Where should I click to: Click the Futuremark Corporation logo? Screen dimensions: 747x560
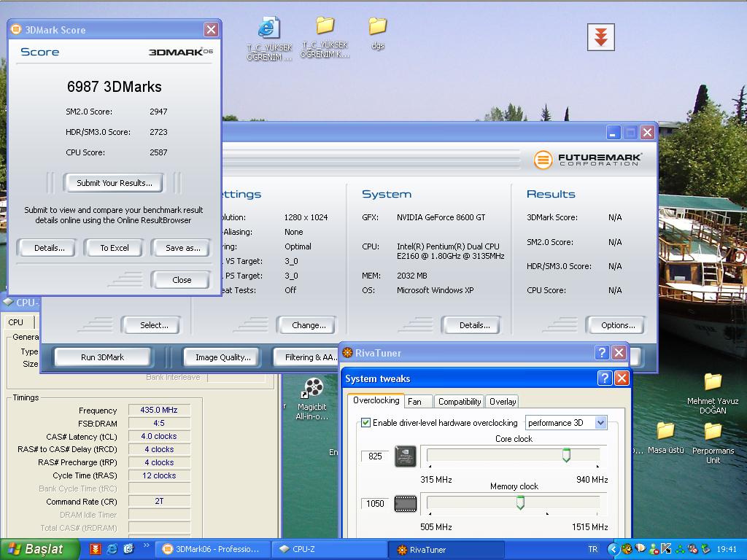tap(587, 160)
